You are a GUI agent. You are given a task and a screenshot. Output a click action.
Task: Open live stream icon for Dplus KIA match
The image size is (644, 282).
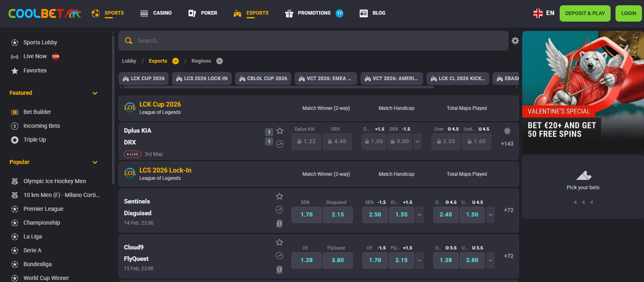tap(507, 131)
